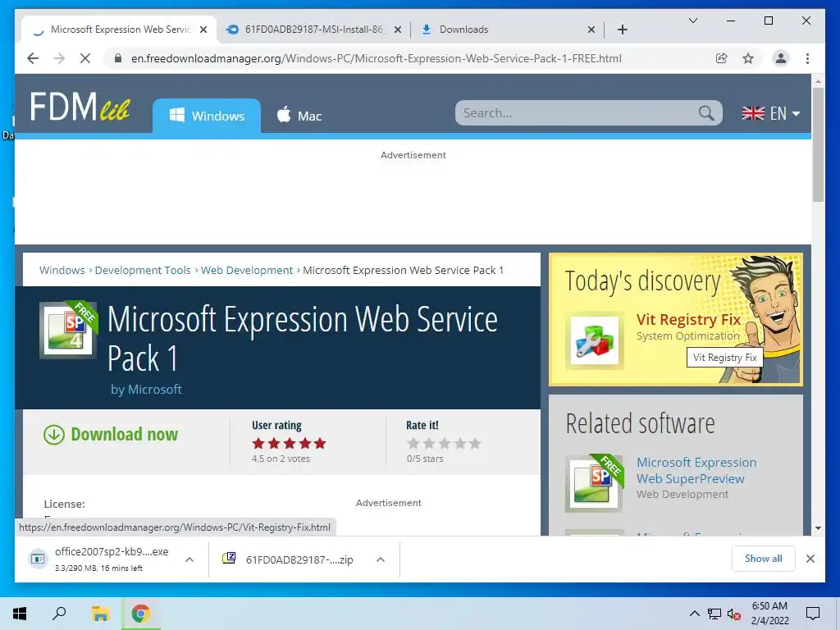
Task: Expand options for office2007sp2 download
Action: coord(189,559)
